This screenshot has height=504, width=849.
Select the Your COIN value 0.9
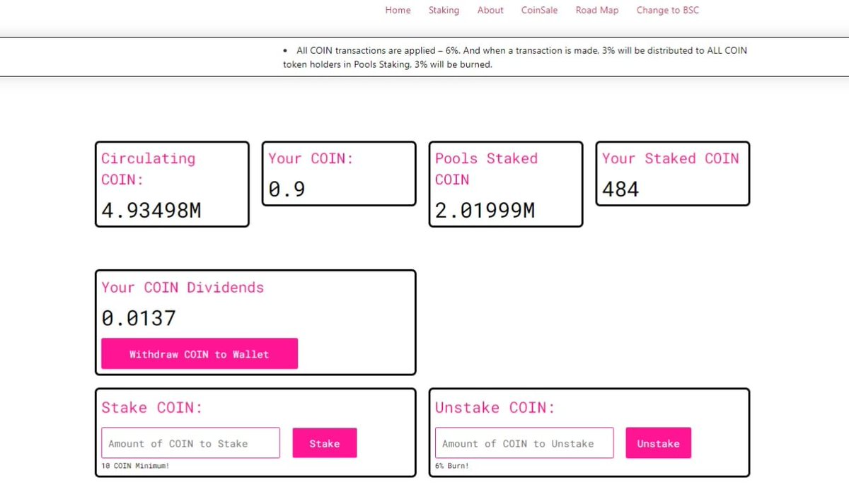pos(287,189)
